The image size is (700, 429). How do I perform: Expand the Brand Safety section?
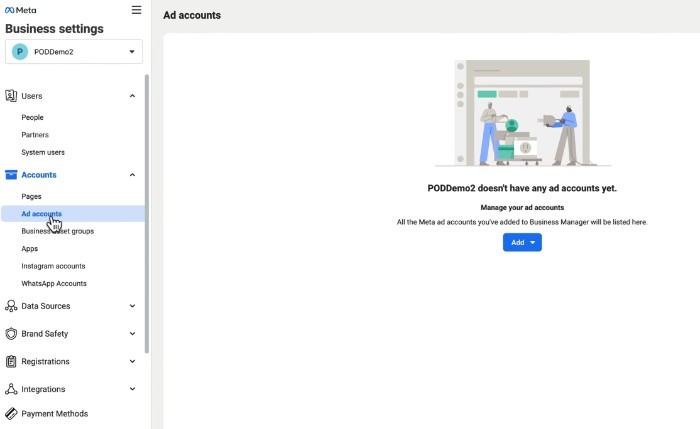pos(132,333)
